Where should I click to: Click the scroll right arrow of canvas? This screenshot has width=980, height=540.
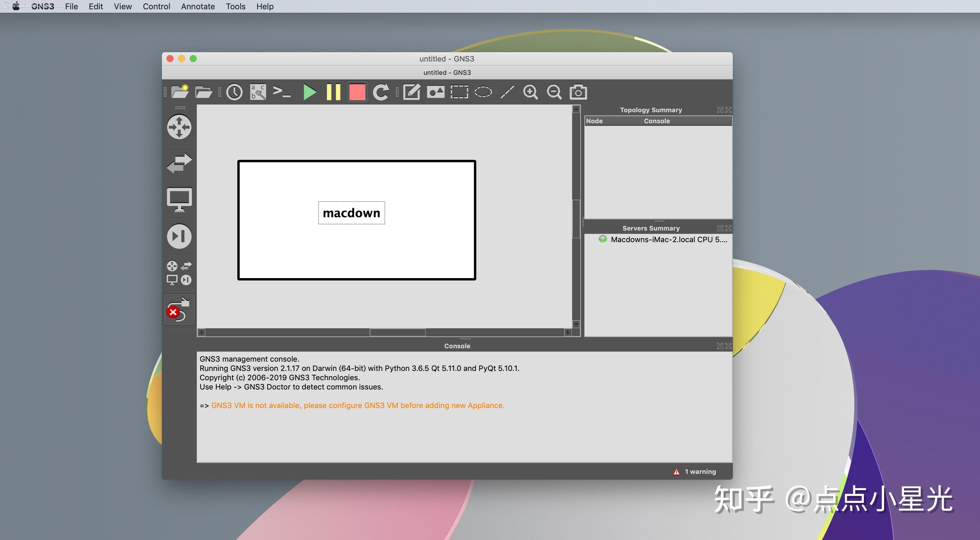click(x=568, y=332)
